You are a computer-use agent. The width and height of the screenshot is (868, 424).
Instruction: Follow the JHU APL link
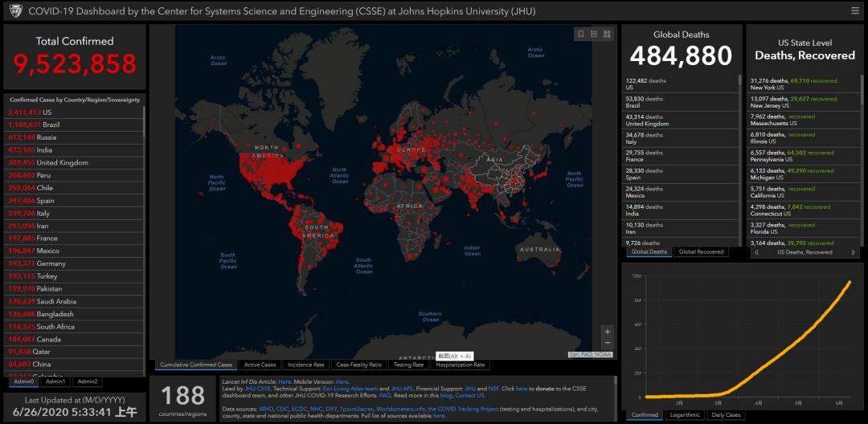(403, 389)
